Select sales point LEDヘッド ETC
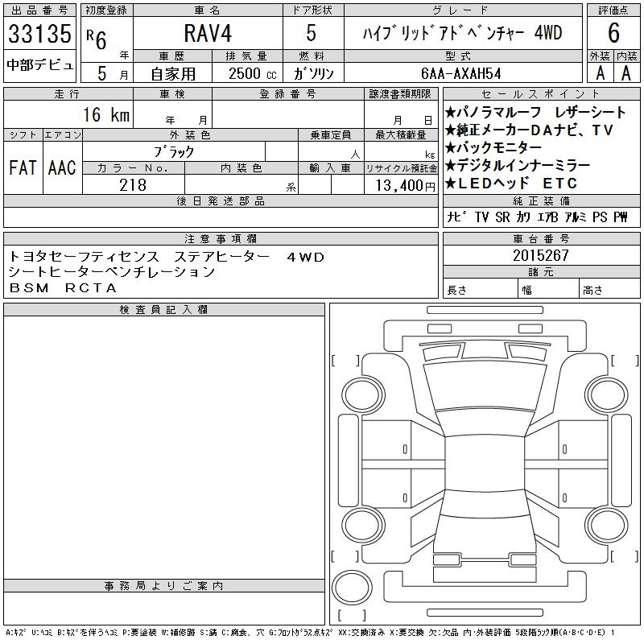644x644 pixels. (511, 184)
